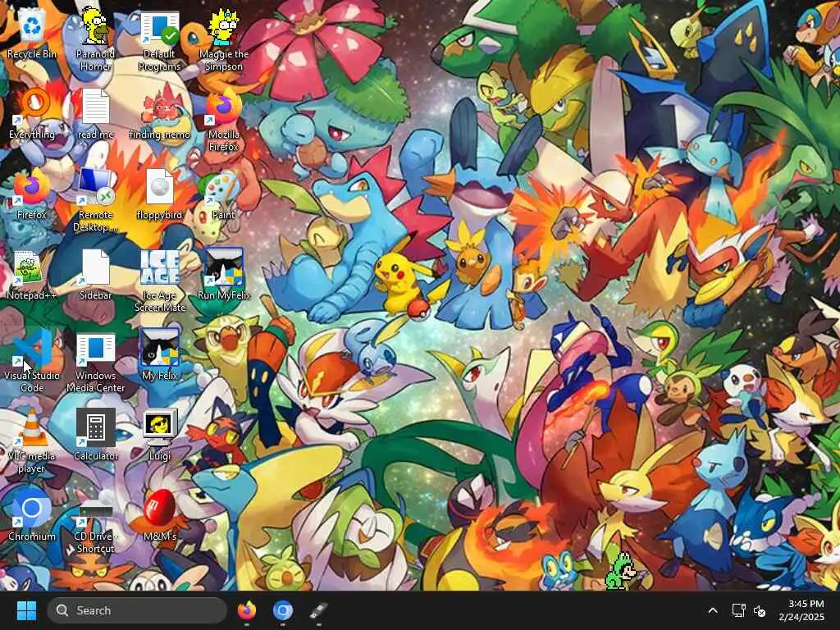Select the Firefox shortcut on desktop

32,194
